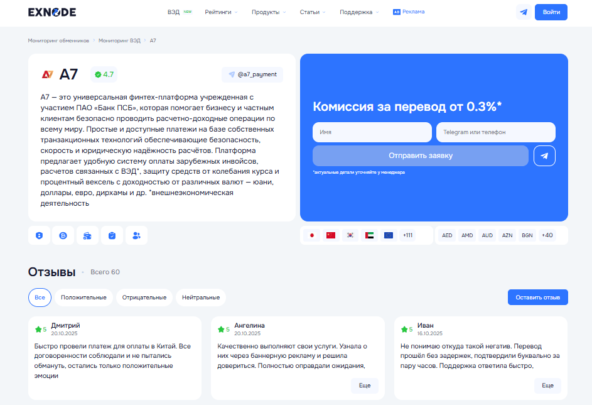Click the Telegram send icon beside submit button
592x405 pixels.
coord(544,156)
